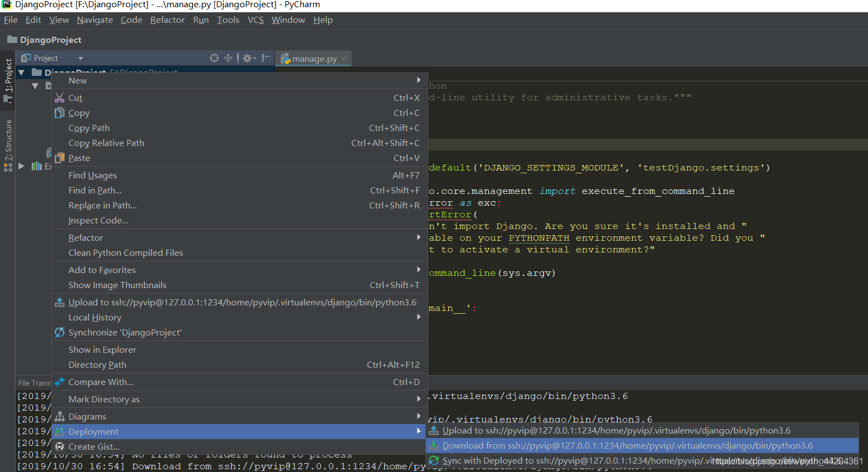Open the Help menu
The image size is (868, 472).
tap(323, 20)
